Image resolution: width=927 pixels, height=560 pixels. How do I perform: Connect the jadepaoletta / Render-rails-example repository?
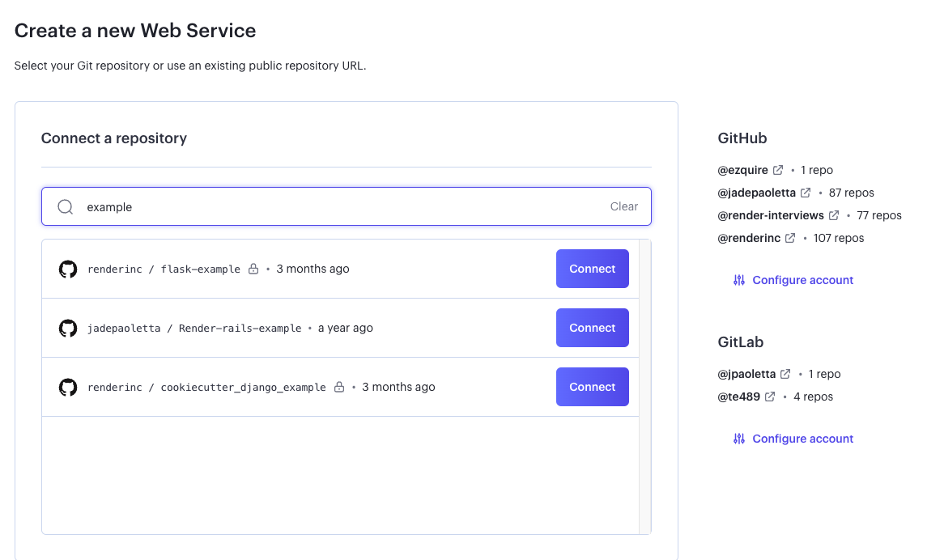(x=593, y=328)
